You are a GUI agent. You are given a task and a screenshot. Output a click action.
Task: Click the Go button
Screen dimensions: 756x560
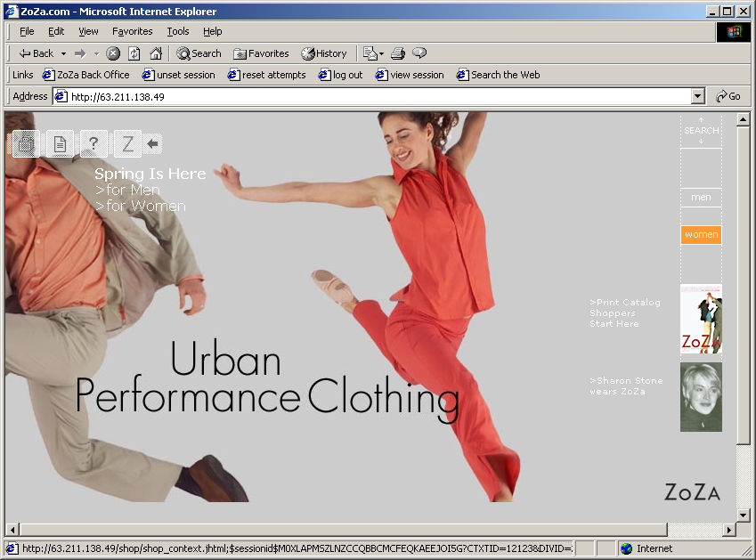(728, 96)
